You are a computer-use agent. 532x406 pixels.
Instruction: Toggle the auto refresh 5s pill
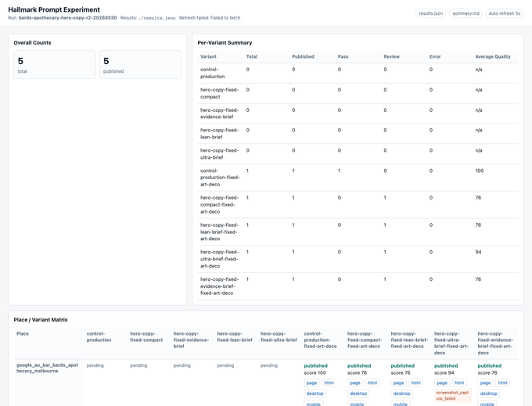[504, 13]
